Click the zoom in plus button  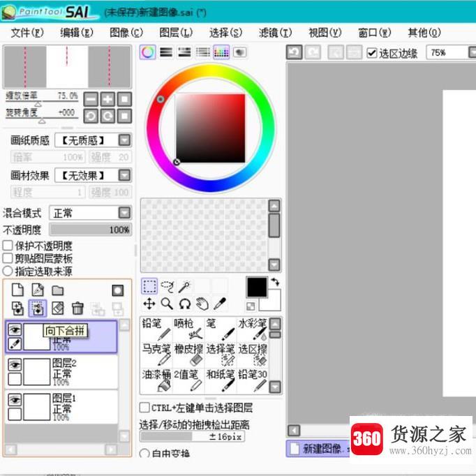(x=107, y=99)
